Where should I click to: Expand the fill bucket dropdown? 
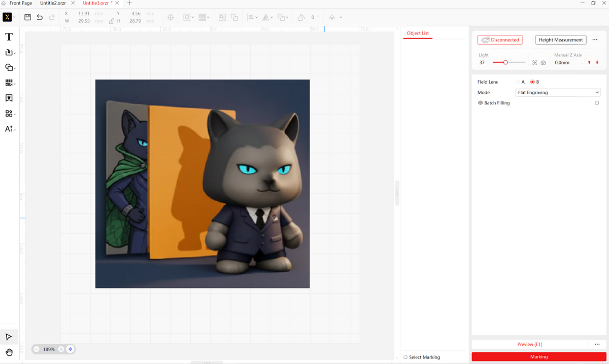point(341,17)
